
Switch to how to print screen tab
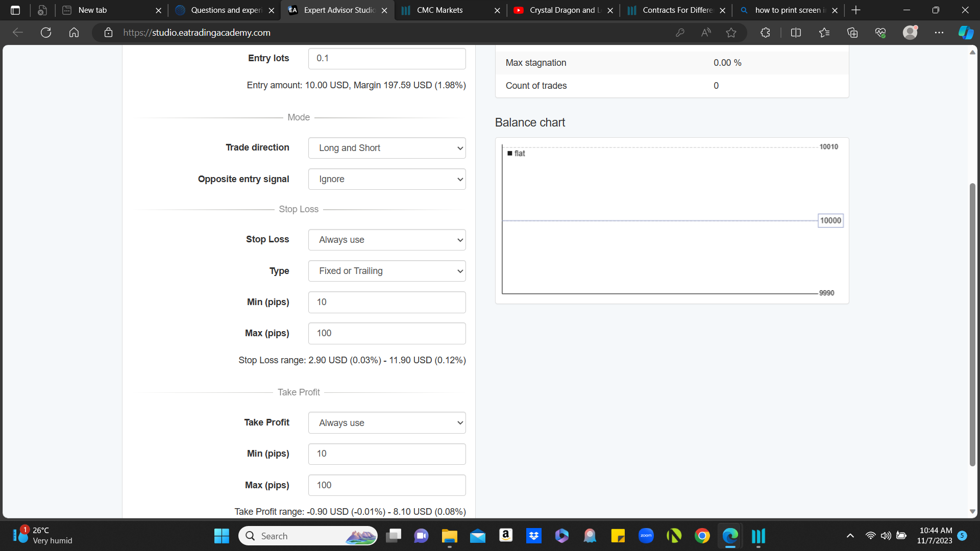click(789, 10)
